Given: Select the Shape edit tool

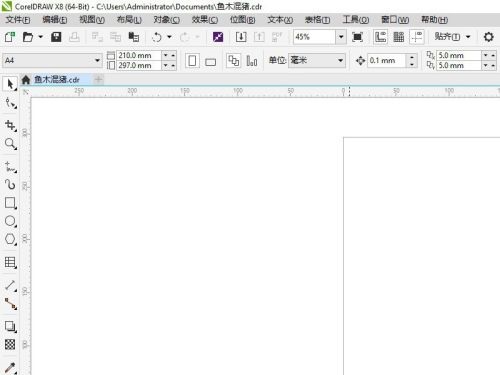Looking at the screenshot, I should point(10,103).
